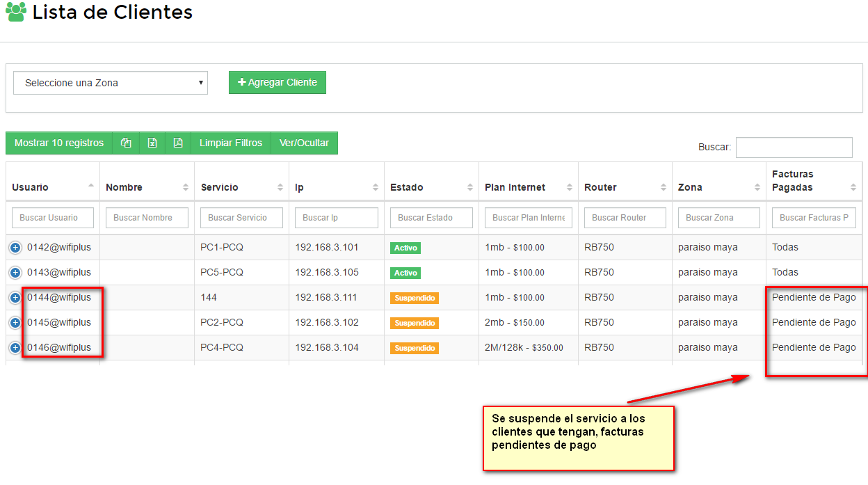Click the Limpiar Filtros button

230,143
